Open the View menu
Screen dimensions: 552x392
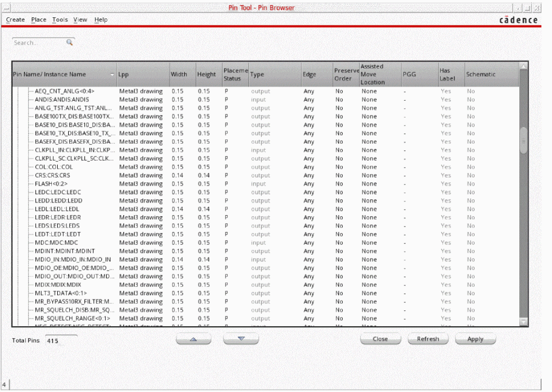[80, 20]
